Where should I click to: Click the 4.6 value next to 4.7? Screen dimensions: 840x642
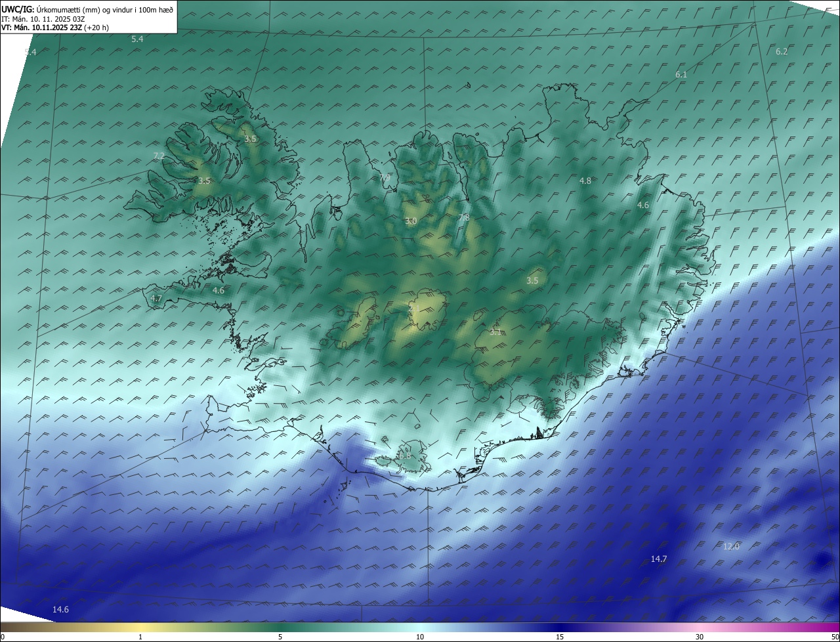[x=219, y=290]
